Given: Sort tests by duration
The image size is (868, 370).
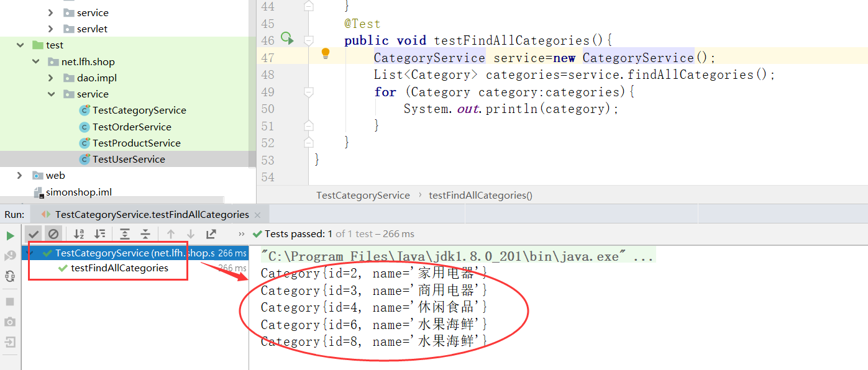Looking at the screenshot, I should (x=99, y=234).
